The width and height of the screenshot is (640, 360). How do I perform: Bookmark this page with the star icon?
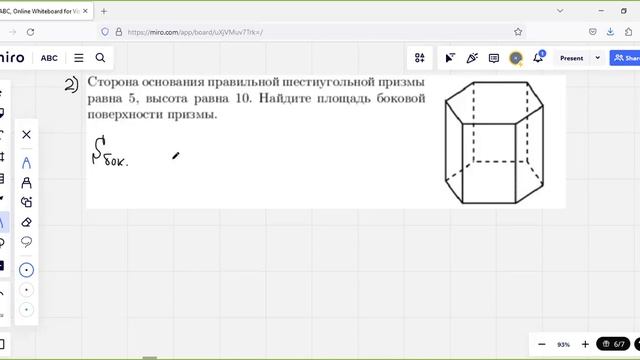pyautogui.click(x=518, y=32)
